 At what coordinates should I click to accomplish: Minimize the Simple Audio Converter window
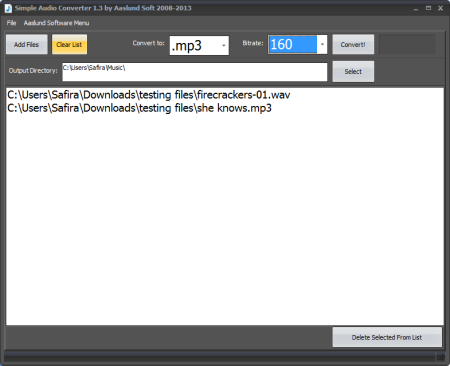pyautogui.click(x=416, y=9)
